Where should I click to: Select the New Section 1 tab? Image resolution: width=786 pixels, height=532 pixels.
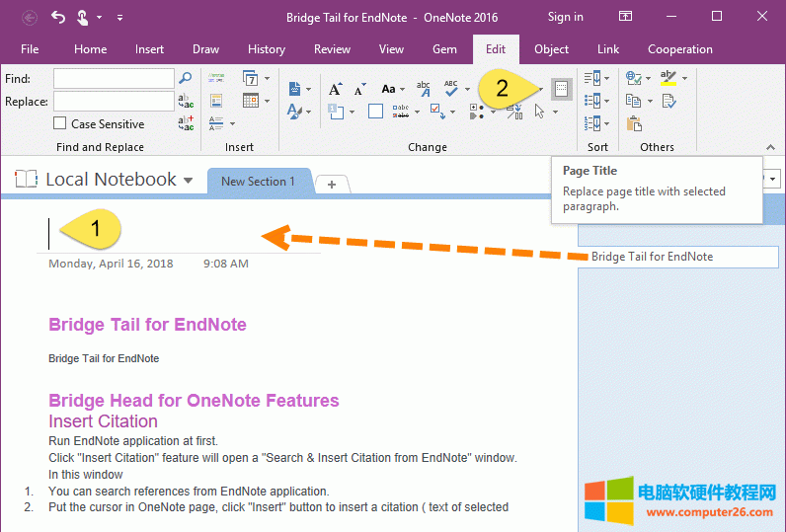258,182
